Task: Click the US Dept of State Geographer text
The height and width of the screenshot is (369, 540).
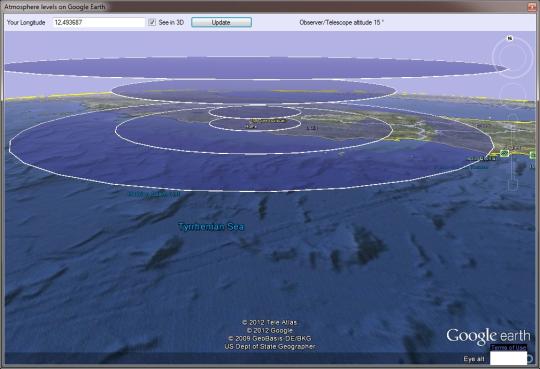Action: click(270, 347)
